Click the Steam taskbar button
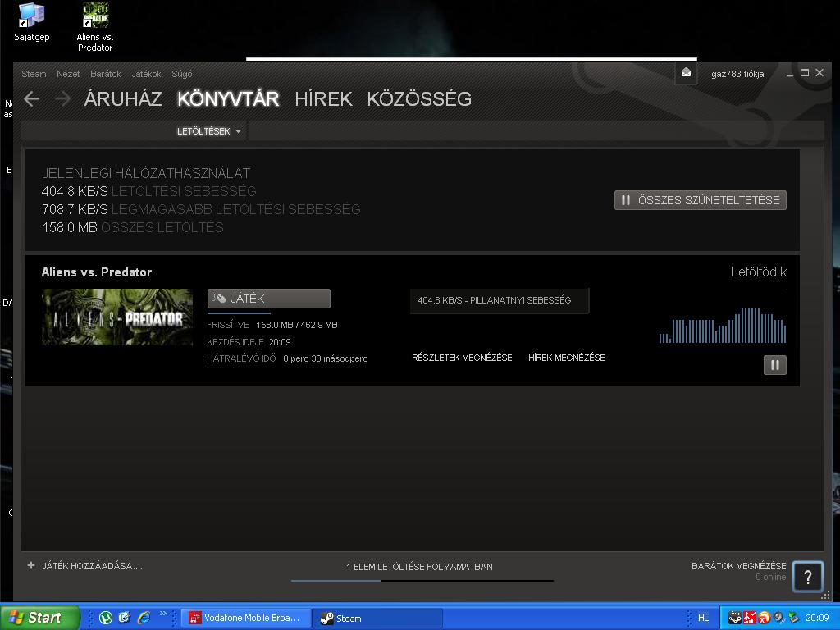840x630 pixels. pos(378,618)
